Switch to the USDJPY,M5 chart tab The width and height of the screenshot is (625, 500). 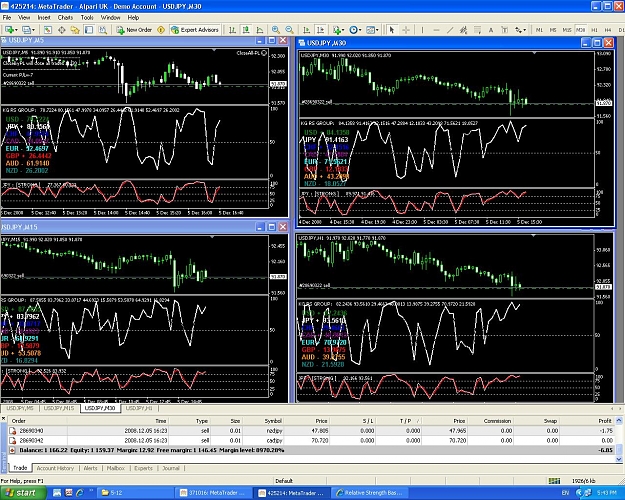tap(20, 408)
